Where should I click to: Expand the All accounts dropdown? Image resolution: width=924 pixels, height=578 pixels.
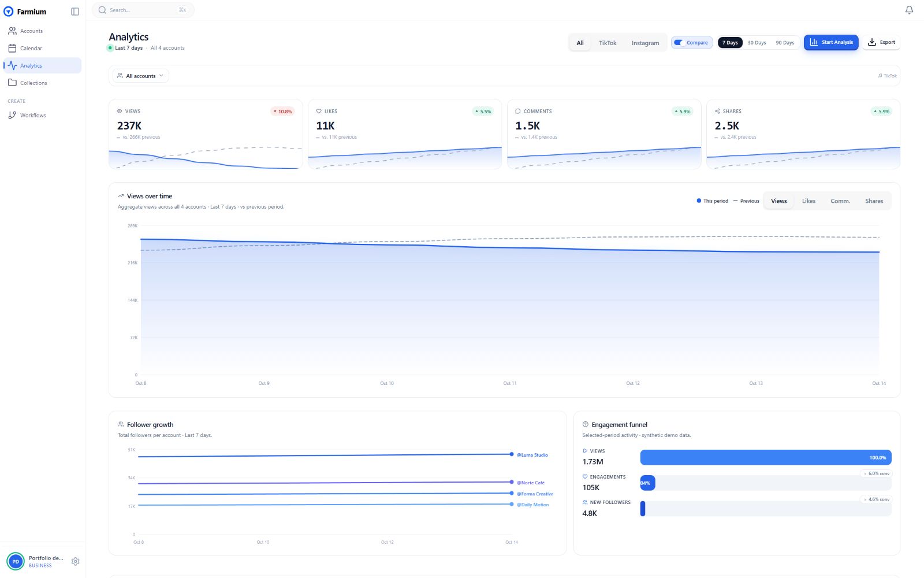[x=140, y=76]
